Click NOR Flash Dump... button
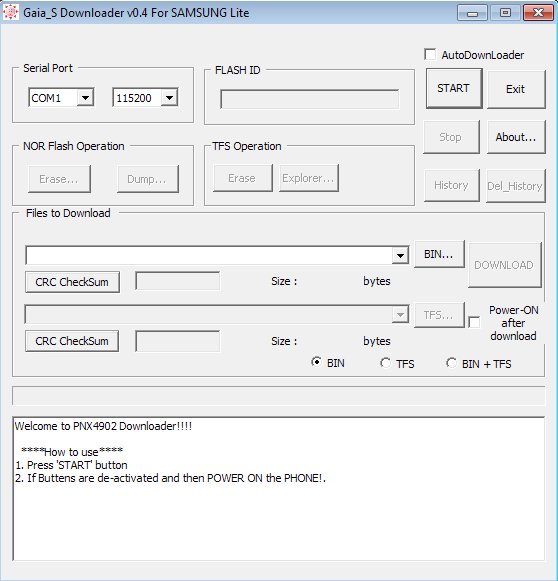The height and width of the screenshot is (581, 558). pos(147,179)
